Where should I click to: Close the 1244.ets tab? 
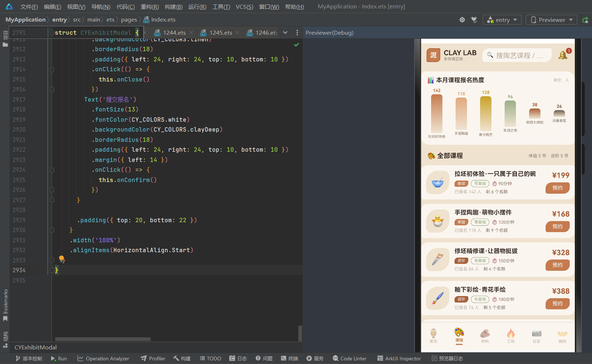pos(191,33)
